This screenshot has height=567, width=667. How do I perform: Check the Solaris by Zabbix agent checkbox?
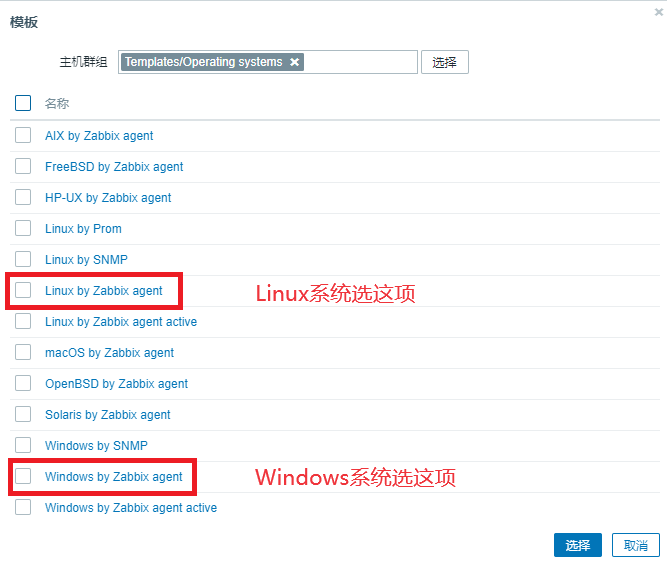tap(23, 414)
